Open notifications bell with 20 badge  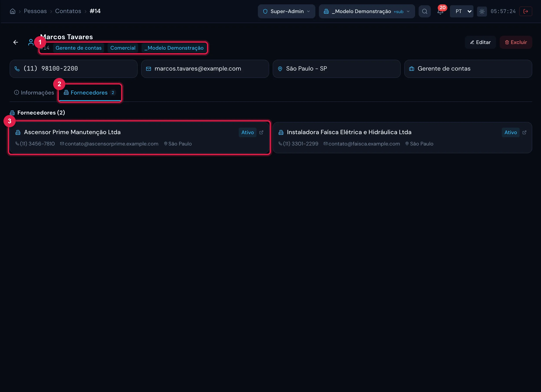point(441,11)
